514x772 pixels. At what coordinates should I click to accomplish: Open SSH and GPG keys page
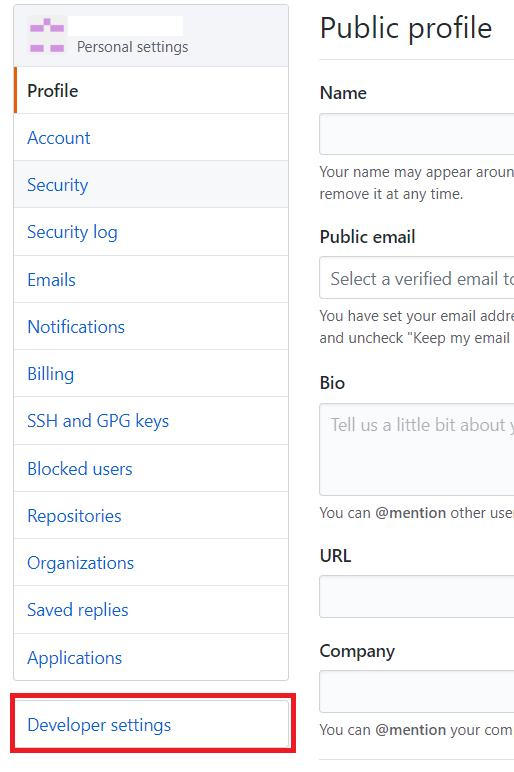click(x=151, y=421)
